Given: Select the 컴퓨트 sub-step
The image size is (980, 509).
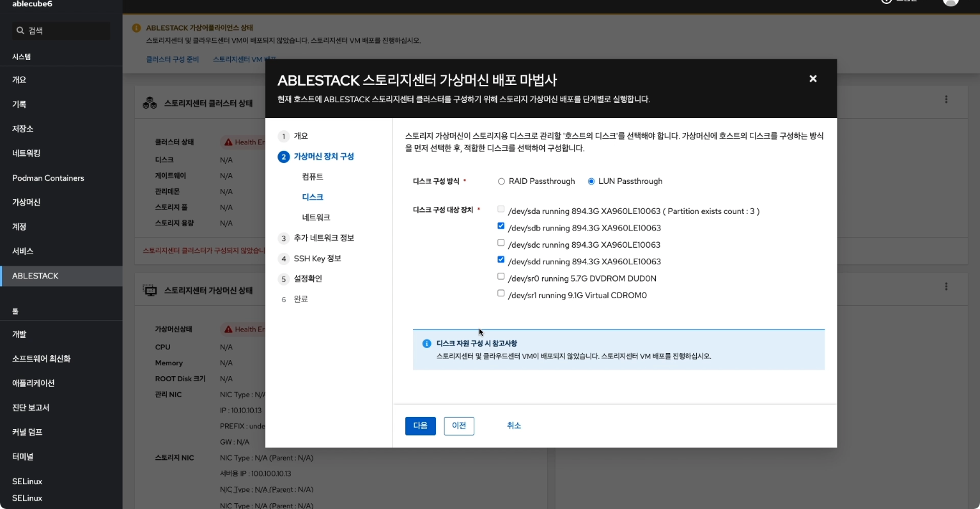Looking at the screenshot, I should point(313,177).
